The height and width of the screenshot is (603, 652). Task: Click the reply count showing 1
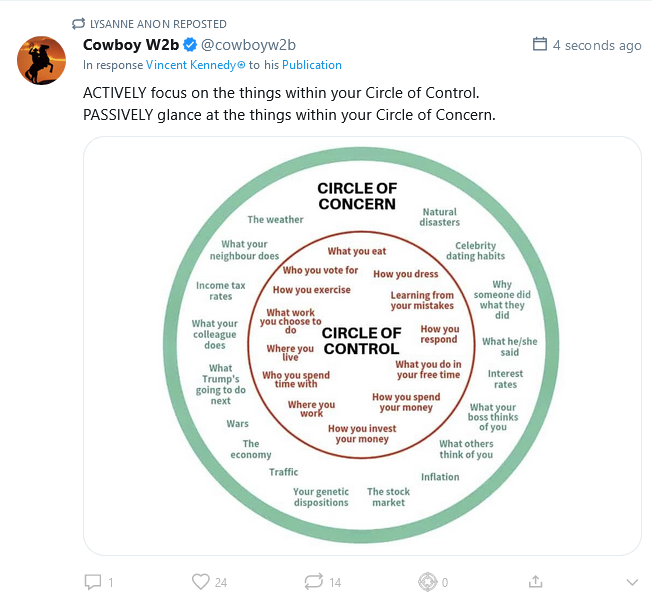coord(110,582)
